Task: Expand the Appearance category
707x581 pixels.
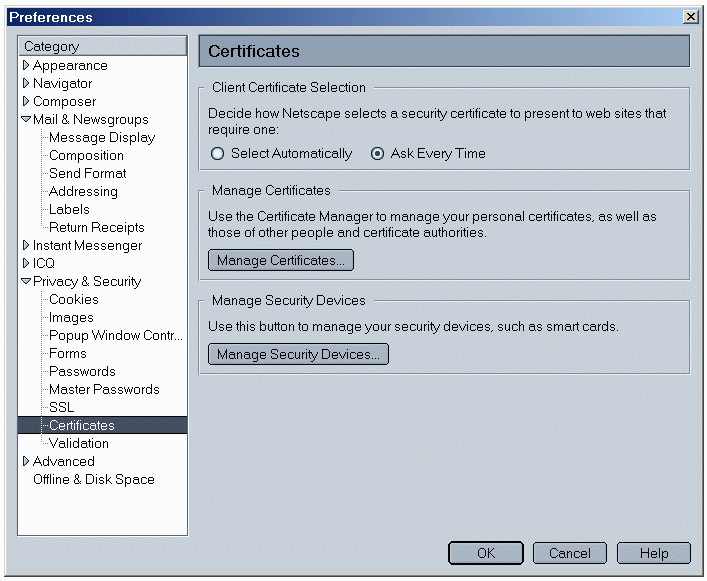Action: (x=26, y=66)
